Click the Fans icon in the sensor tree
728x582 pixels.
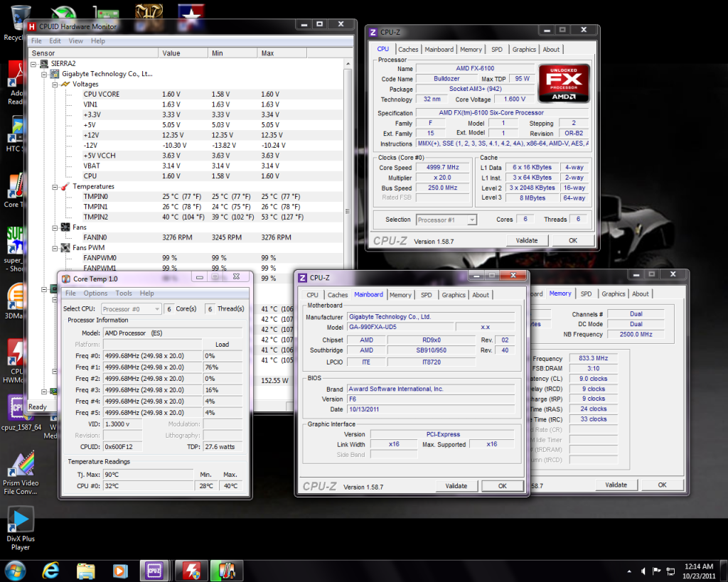pyautogui.click(x=65, y=227)
